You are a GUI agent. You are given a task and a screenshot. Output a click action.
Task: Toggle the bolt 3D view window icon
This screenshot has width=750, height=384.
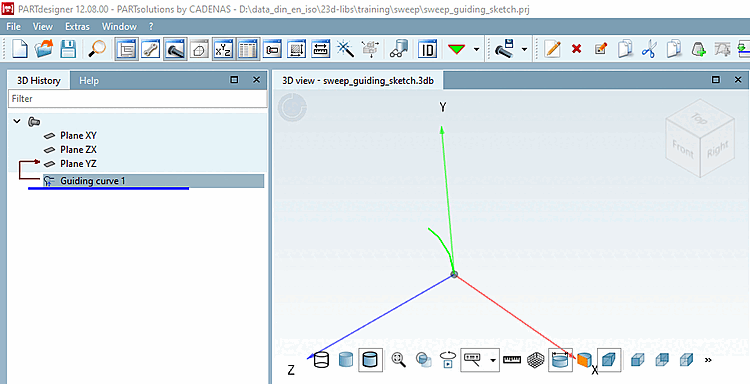pos(175,49)
